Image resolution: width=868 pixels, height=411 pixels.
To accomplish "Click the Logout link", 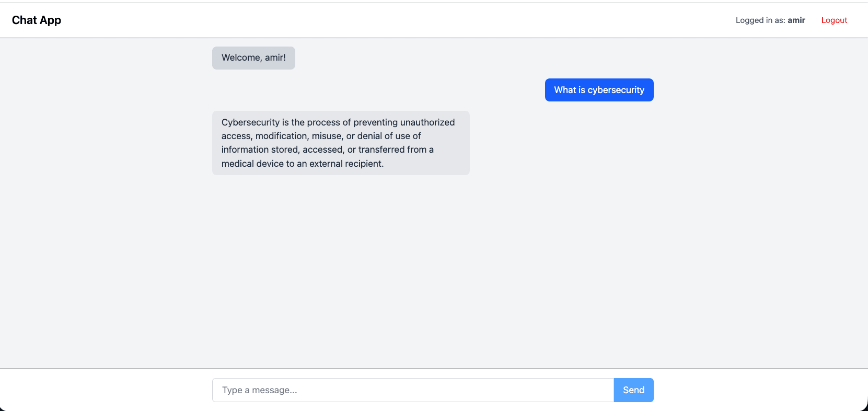I will pyautogui.click(x=834, y=20).
